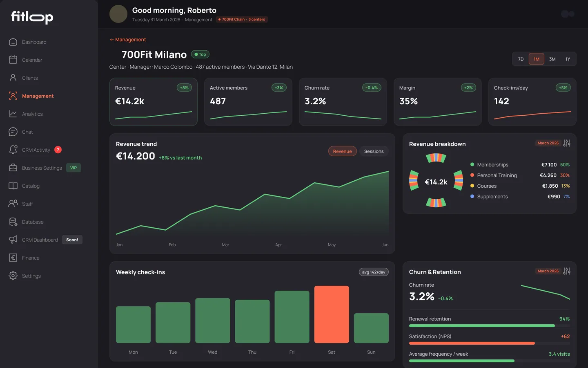Select the 3M time range

[x=552, y=59]
